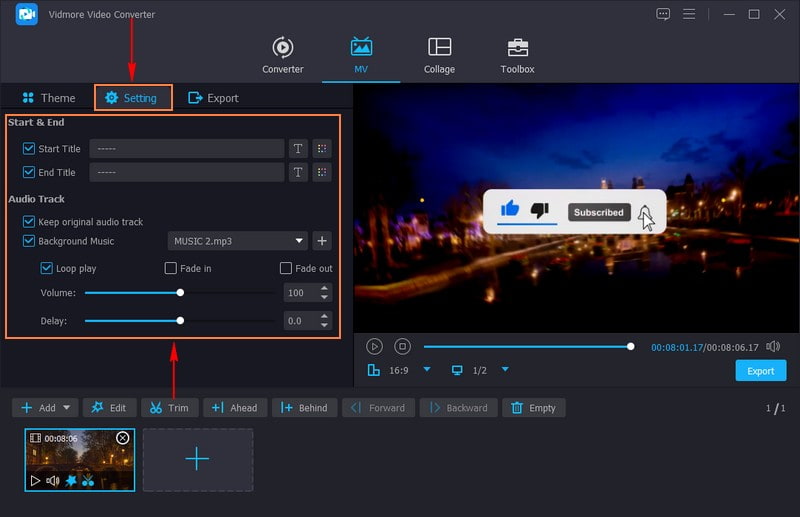
Task: Disable the Loop play checkbox
Action: click(47, 269)
